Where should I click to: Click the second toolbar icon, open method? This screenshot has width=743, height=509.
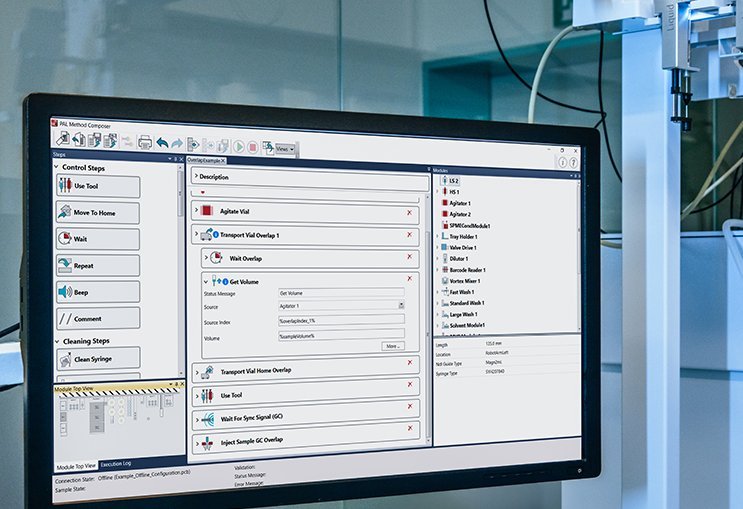click(79, 139)
